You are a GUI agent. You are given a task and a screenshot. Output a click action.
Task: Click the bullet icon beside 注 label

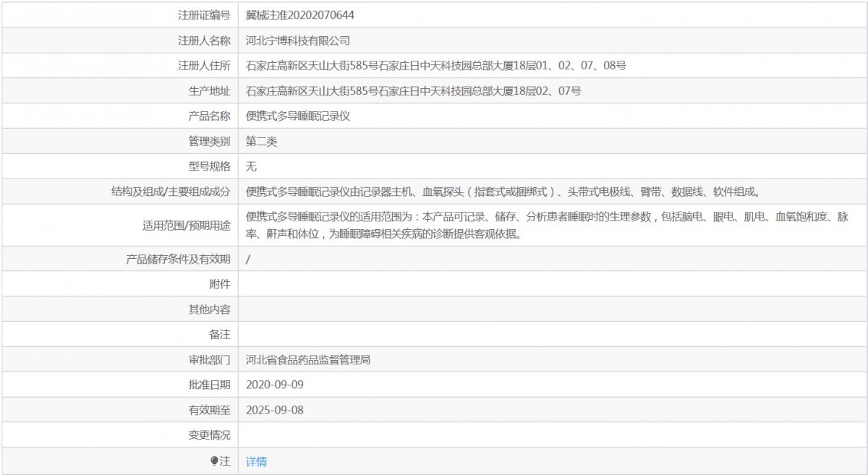point(214,461)
